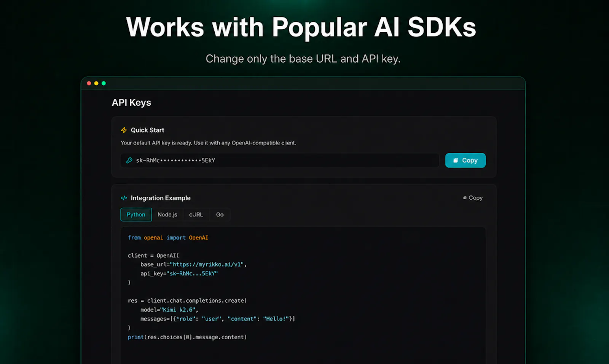
Task: Switch to the cURL tab
Action: click(x=196, y=215)
